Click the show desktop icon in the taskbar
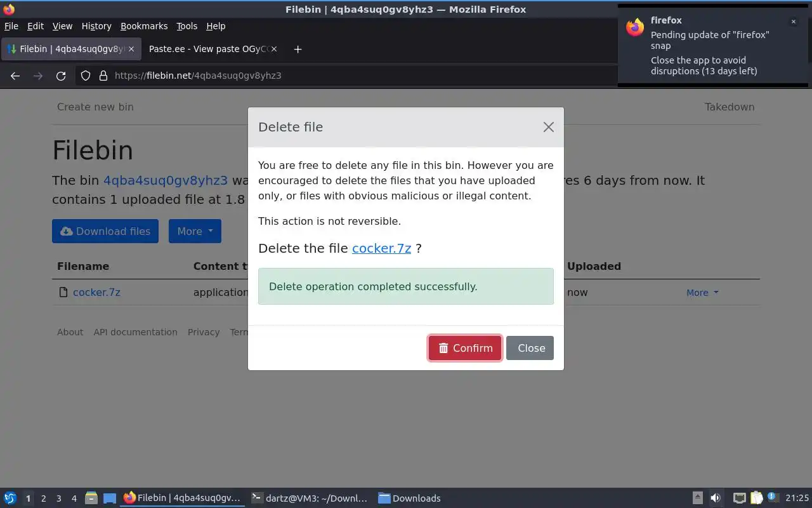 [x=110, y=498]
